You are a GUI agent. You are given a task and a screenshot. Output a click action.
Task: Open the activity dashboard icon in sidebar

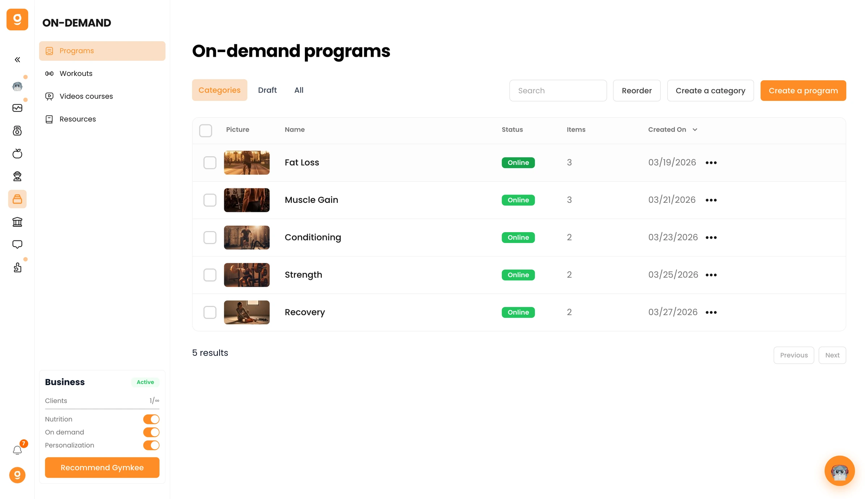(17, 108)
